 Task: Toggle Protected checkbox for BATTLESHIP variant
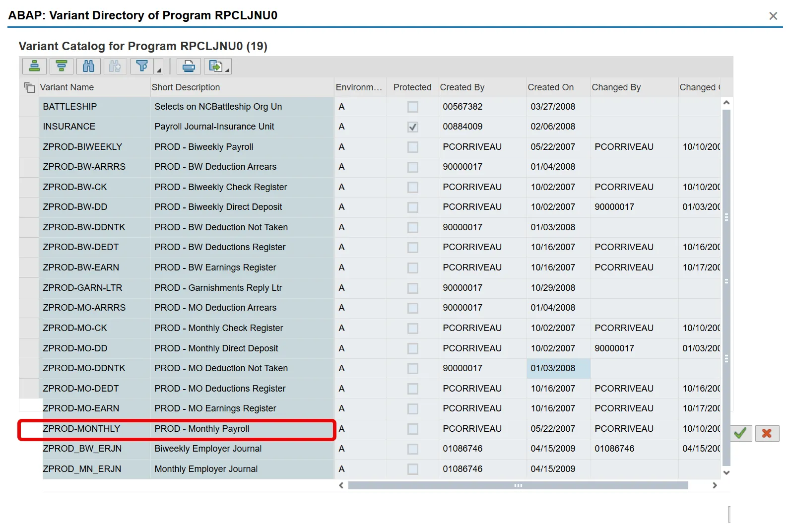(412, 107)
